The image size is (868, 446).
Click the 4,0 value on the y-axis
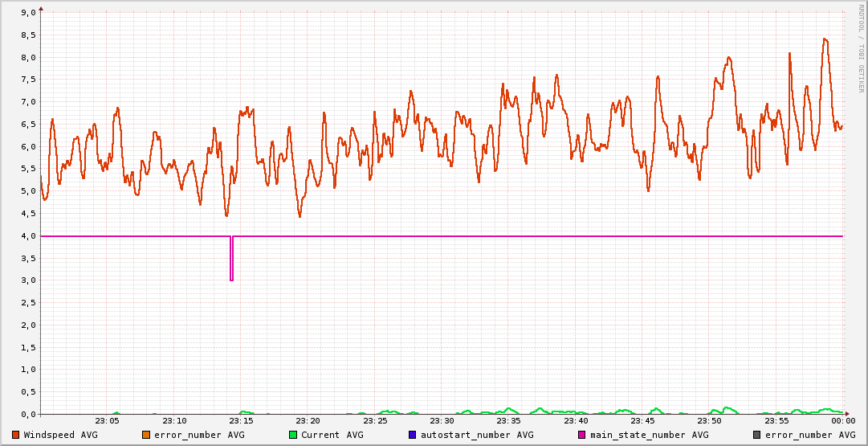click(26, 236)
